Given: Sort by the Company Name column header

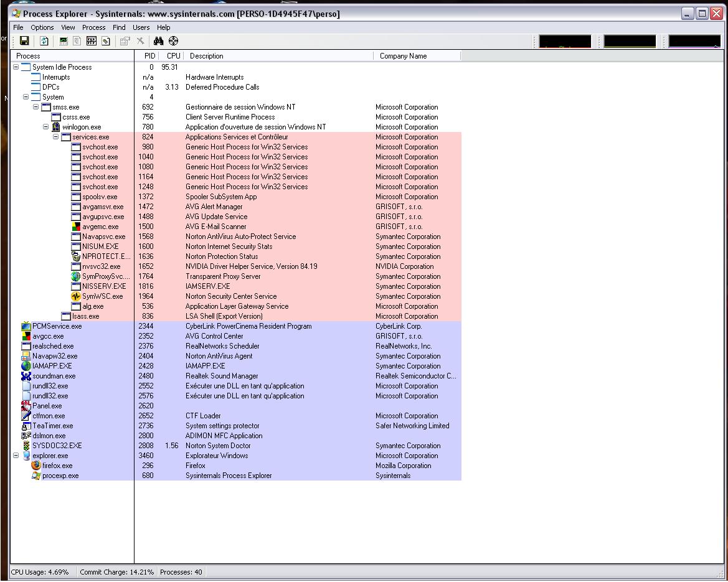Looking at the screenshot, I should click(x=417, y=56).
